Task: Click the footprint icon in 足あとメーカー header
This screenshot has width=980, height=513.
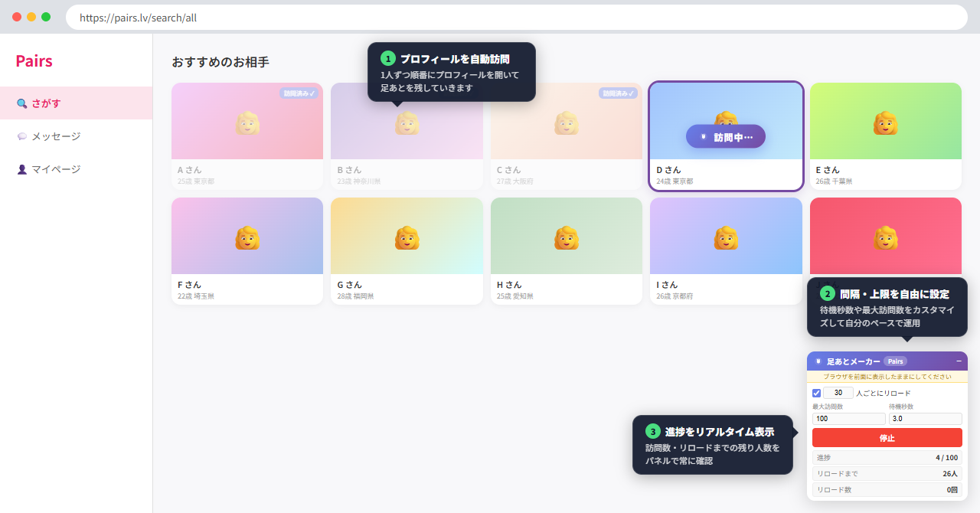Action: click(818, 361)
